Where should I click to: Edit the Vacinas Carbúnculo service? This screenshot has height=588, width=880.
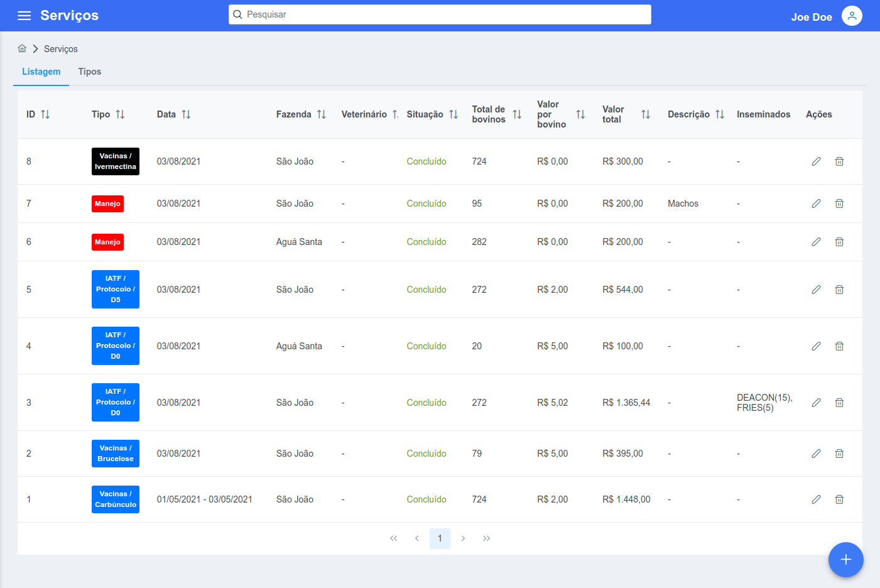[x=816, y=499]
